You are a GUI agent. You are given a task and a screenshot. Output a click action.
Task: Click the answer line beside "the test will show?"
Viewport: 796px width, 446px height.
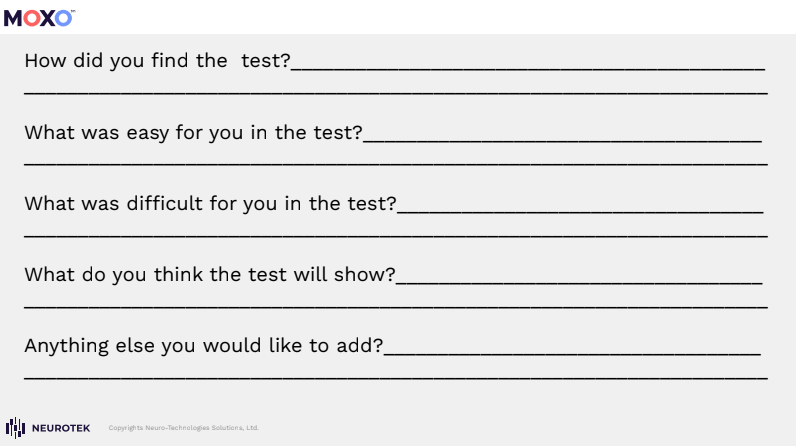(580, 280)
